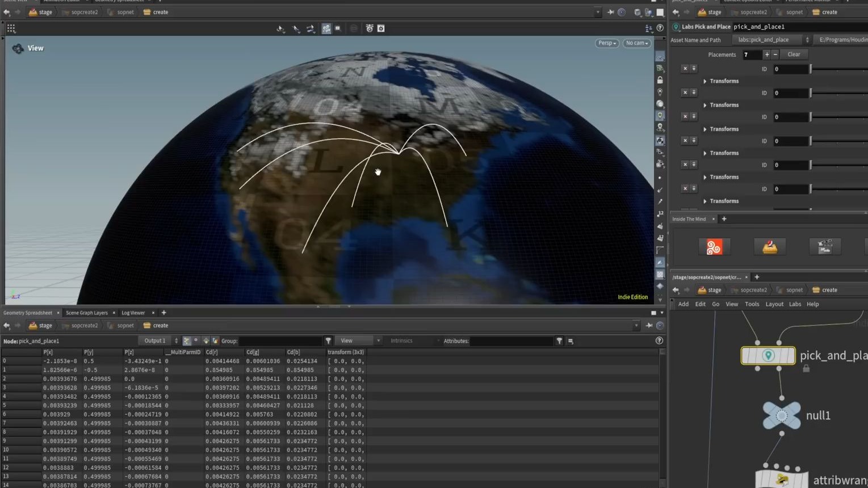
Task: Click the Group input field in spreadsheet
Action: 280,341
